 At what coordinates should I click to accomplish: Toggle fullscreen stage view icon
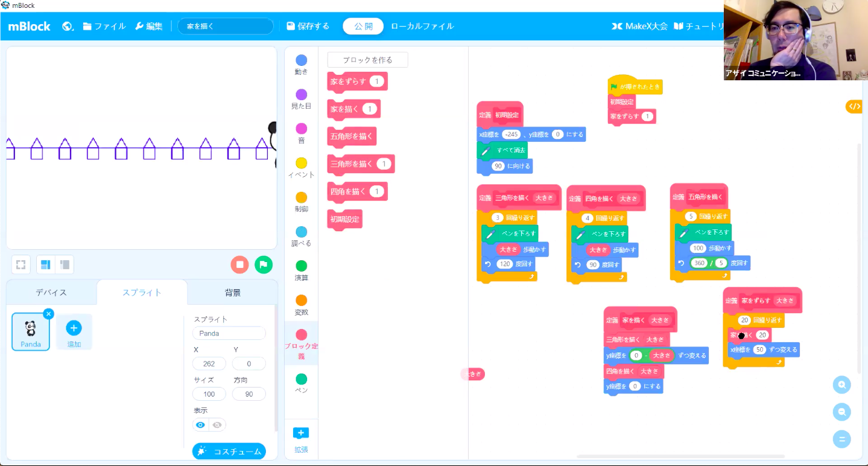(x=21, y=264)
